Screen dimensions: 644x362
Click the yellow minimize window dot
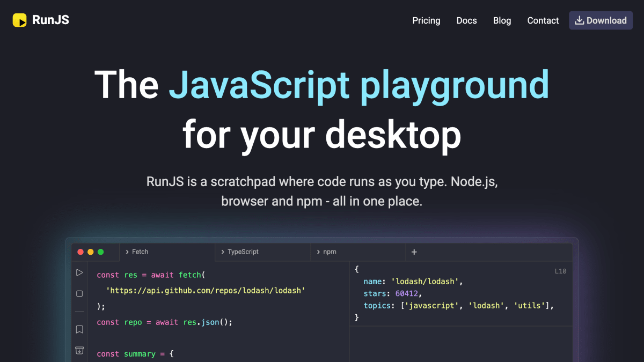pyautogui.click(x=91, y=252)
